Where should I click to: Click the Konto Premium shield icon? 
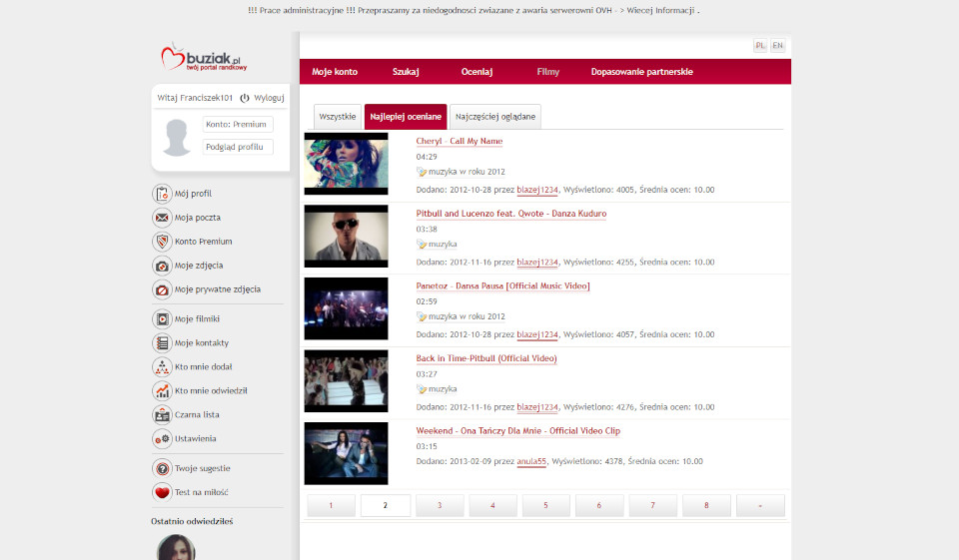pyautogui.click(x=162, y=242)
